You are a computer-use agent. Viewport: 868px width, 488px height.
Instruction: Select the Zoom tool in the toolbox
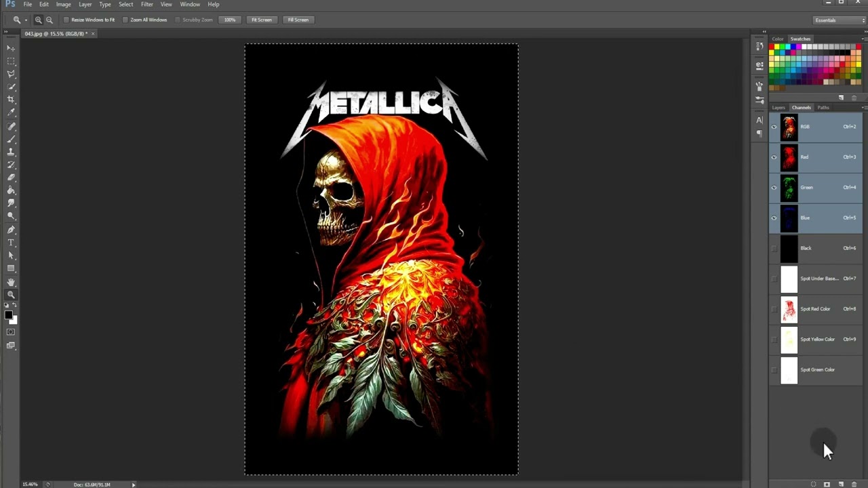pyautogui.click(x=11, y=295)
